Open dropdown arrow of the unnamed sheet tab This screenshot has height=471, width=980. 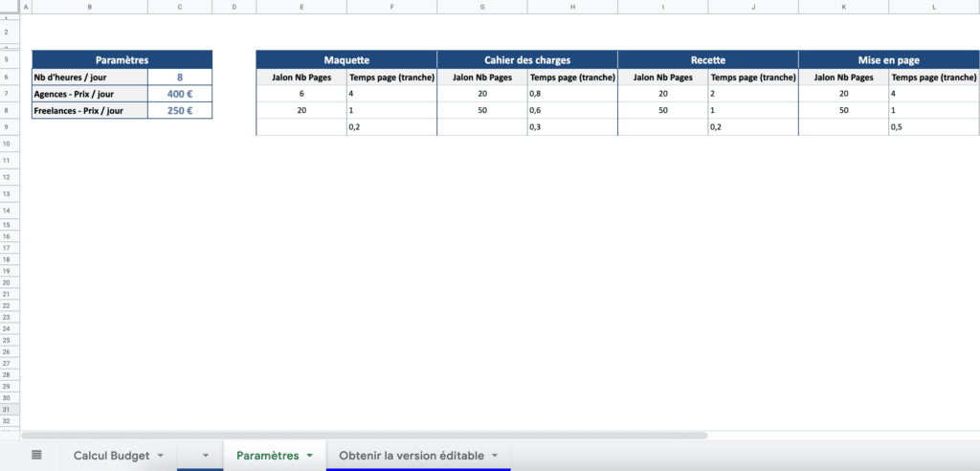205,456
